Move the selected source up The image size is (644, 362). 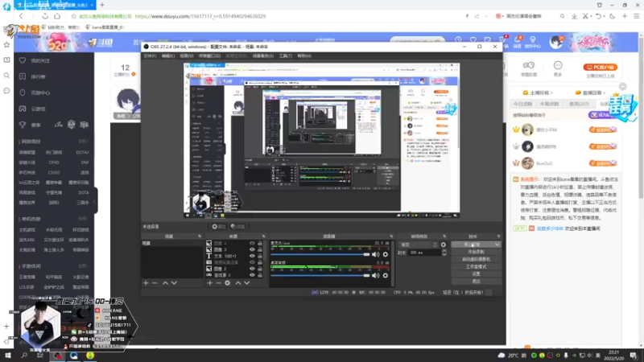tap(237, 283)
